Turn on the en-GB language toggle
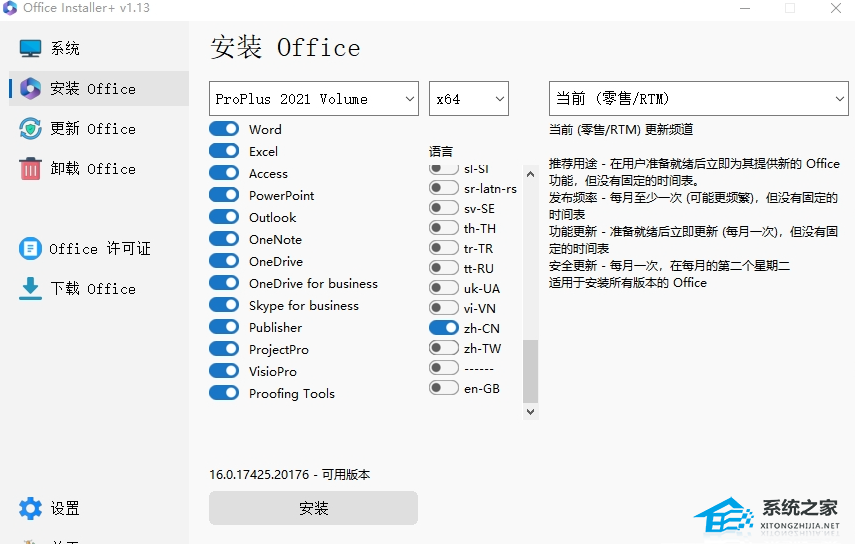 pyautogui.click(x=443, y=388)
